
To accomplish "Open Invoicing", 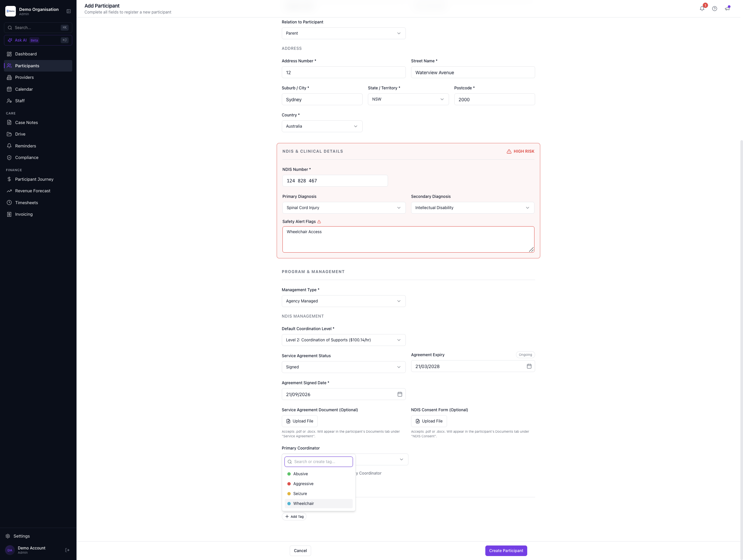I will click(38, 214).
